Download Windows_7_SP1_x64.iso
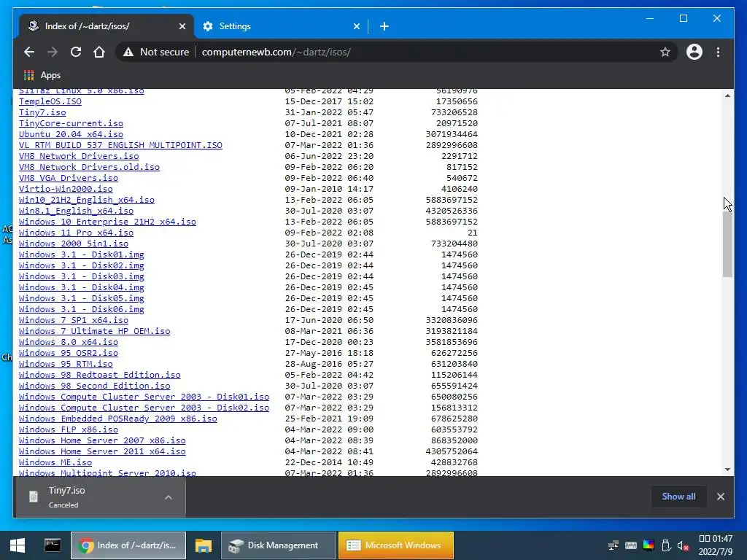Screen dimensions: 747x560 [74, 321]
